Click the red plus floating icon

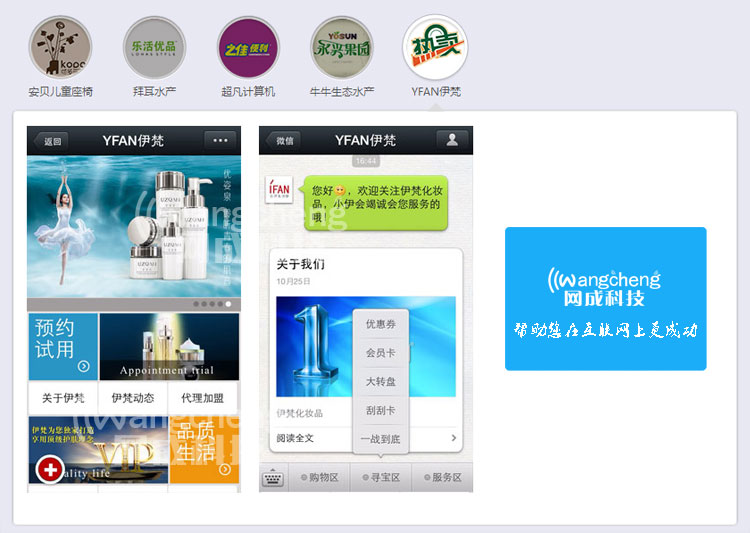pyautogui.click(x=48, y=468)
